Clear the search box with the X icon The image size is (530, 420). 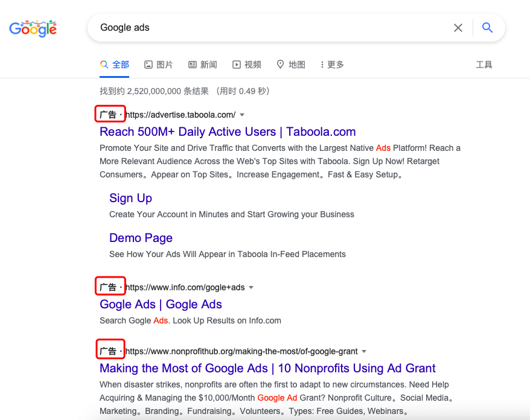(458, 28)
